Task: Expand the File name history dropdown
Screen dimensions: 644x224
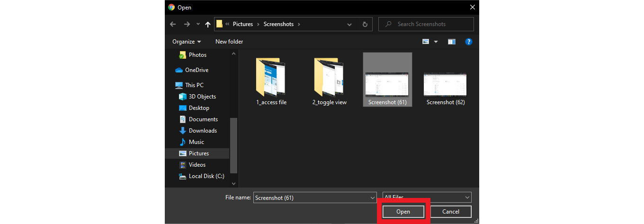Action: tap(372, 197)
